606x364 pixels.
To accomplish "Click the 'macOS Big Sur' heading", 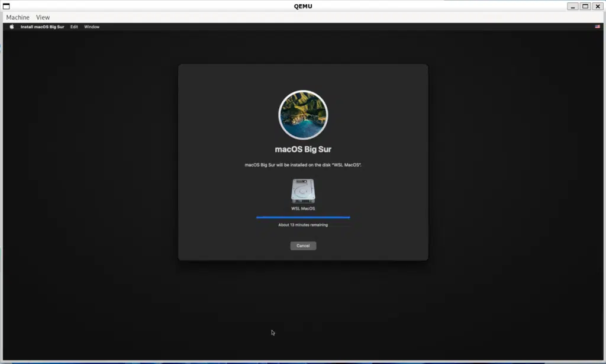I will pos(303,149).
